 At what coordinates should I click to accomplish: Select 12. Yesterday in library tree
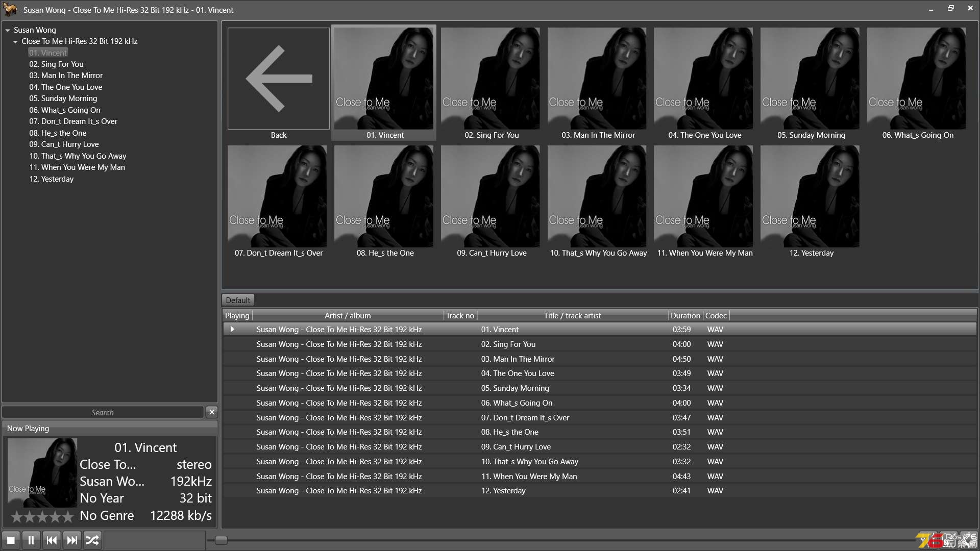51,179
